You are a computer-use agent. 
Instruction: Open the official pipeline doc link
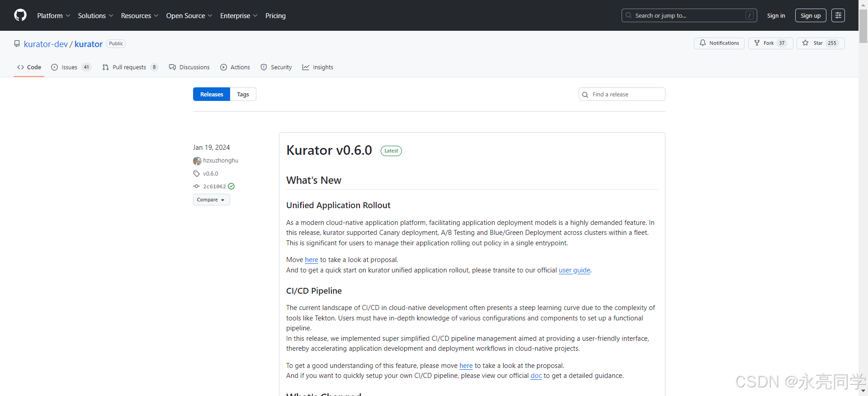point(536,376)
